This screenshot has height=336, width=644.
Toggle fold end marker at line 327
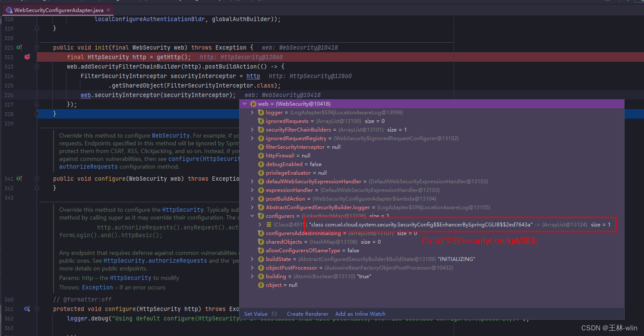pyautogui.click(x=37, y=104)
